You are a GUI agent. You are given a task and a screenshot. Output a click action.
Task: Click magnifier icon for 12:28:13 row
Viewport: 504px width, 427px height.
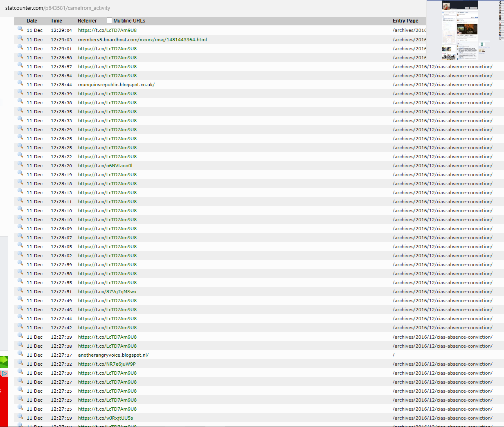coord(20,191)
